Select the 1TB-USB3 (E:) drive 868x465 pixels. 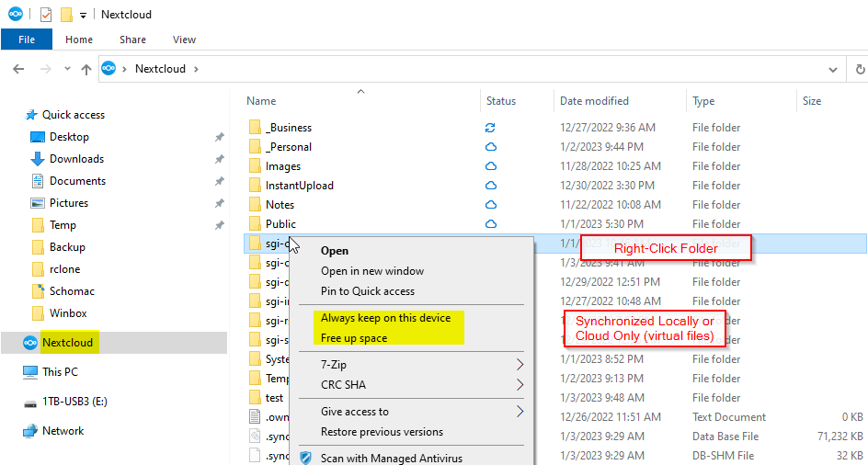[74, 402]
